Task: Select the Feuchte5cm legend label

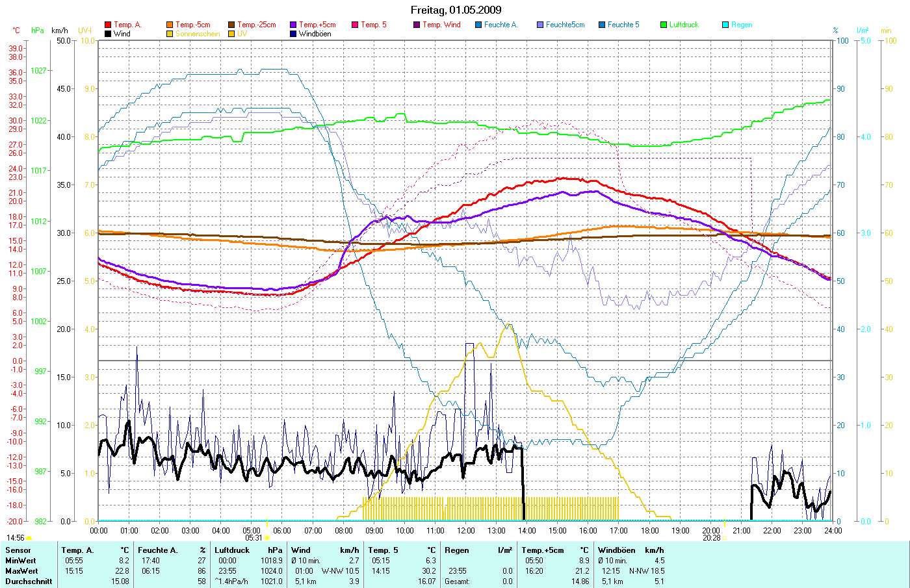Action: (x=565, y=25)
